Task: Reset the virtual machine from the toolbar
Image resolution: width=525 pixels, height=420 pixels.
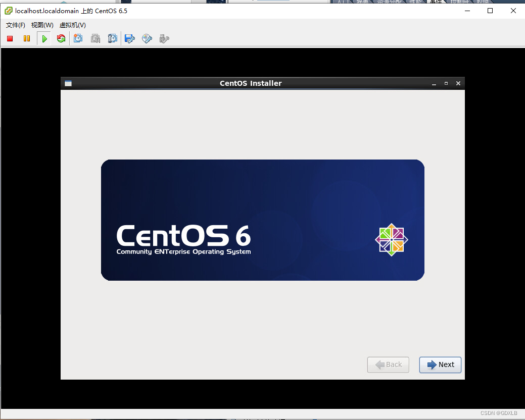Action: (x=61, y=38)
